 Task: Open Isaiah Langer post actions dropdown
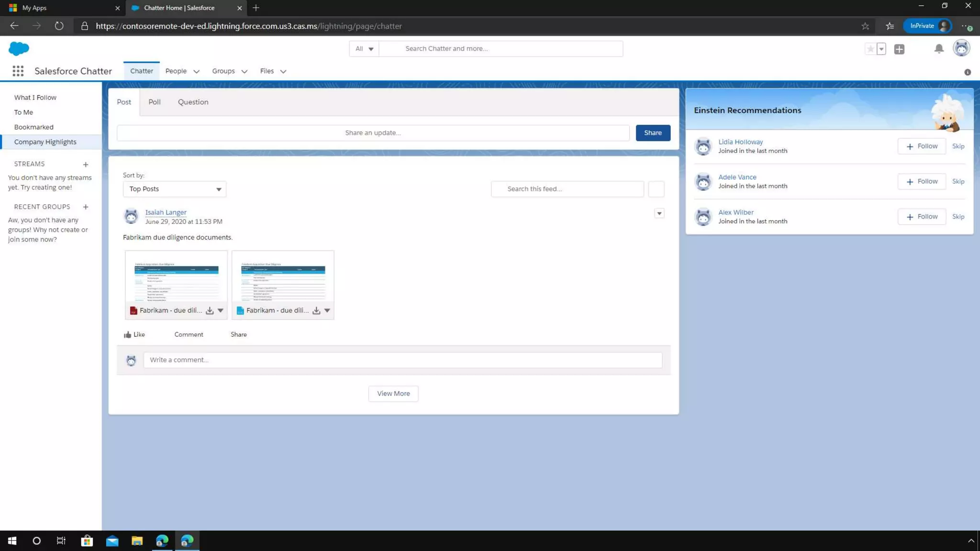659,213
